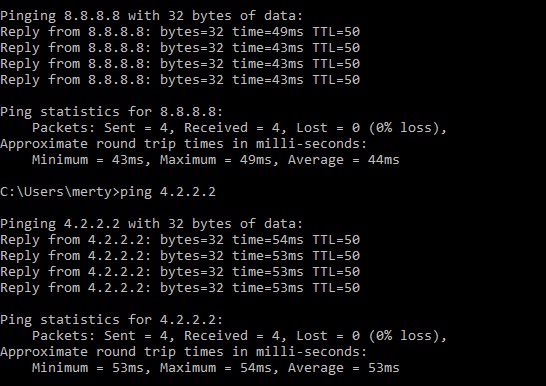Click the Packets summary line under 4.2.2.2 statistics
Screen dimensions: 546x386
tap(240, 336)
